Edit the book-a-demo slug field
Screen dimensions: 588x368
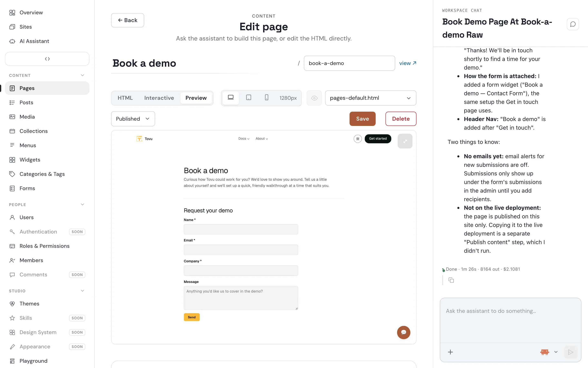coord(349,63)
